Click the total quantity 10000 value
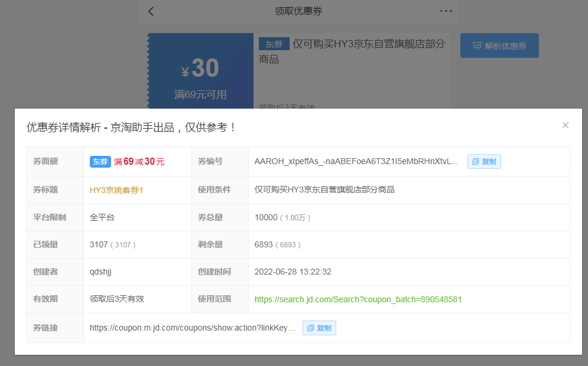The height and width of the screenshot is (366, 588). [x=266, y=217]
